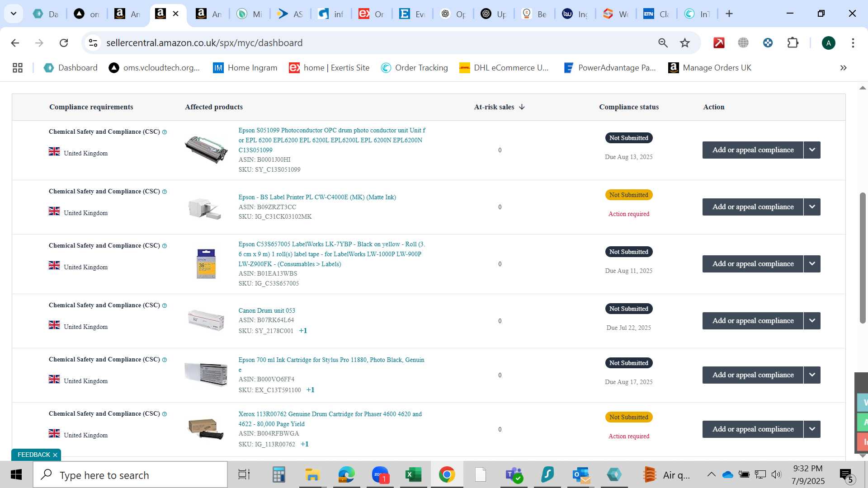This screenshot has width=868, height=488.
Task: Click the Windows Start button
Action: click(16, 474)
